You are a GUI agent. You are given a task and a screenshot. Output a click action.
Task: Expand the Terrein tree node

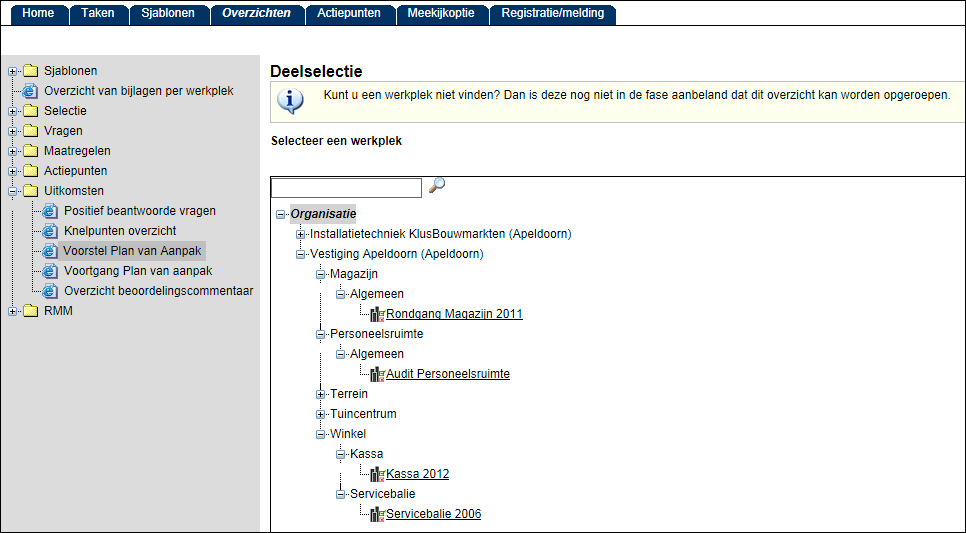[x=321, y=394]
